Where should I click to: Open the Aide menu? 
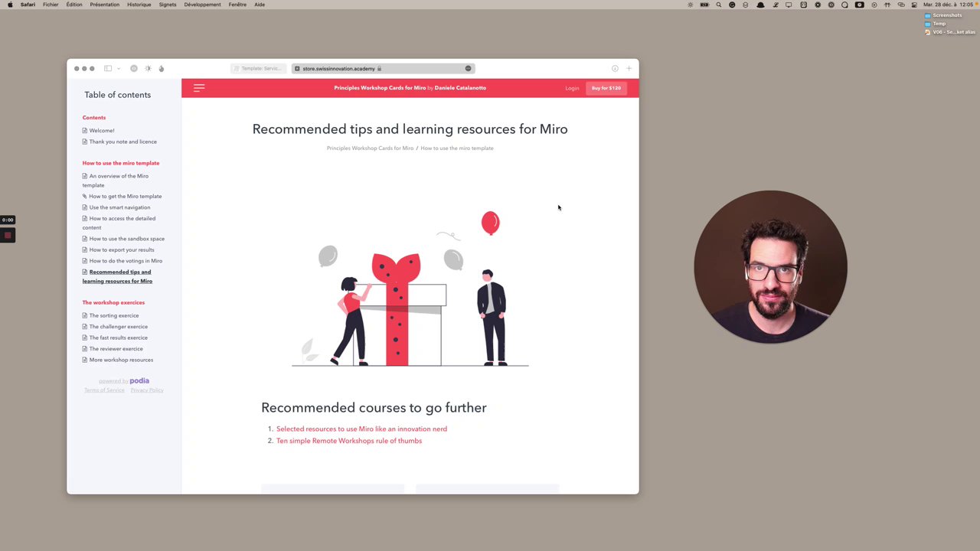(260, 5)
